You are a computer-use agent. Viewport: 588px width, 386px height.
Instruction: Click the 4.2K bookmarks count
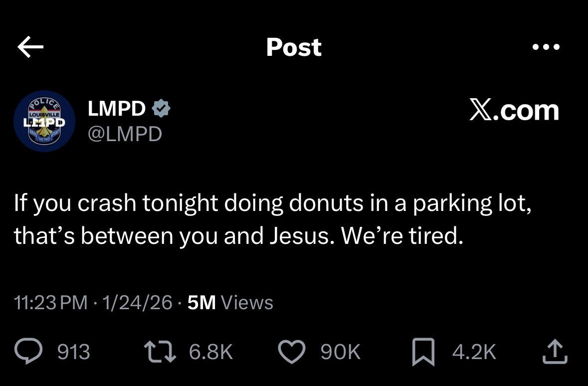[x=474, y=352]
